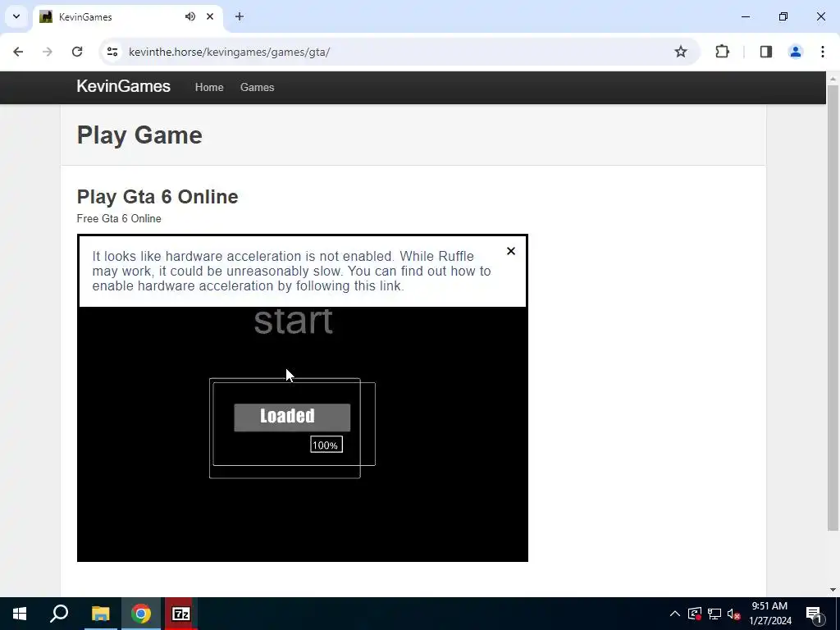Click the page vertical scrollbar
Viewport: 840px width, 630px height.
(833, 308)
